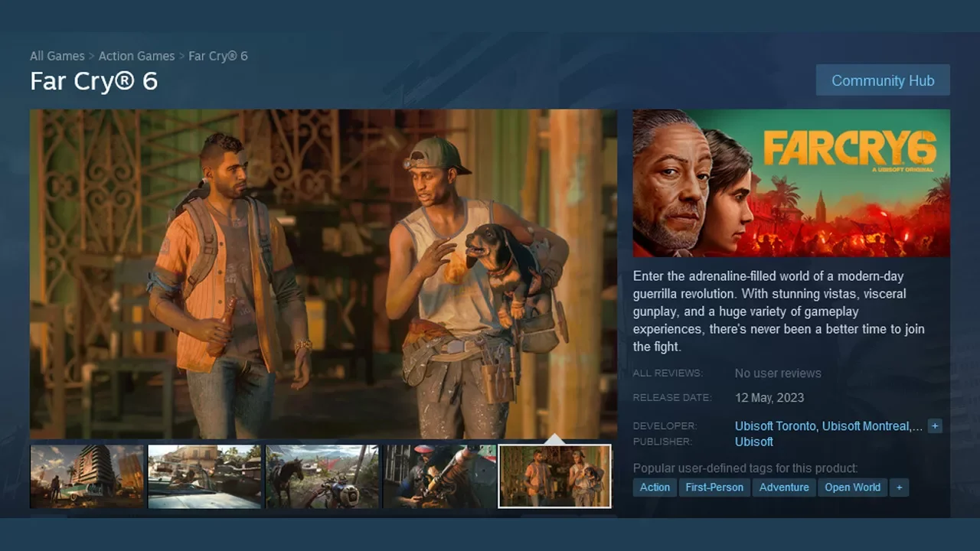Click the 'No user reviews' text

[778, 373]
